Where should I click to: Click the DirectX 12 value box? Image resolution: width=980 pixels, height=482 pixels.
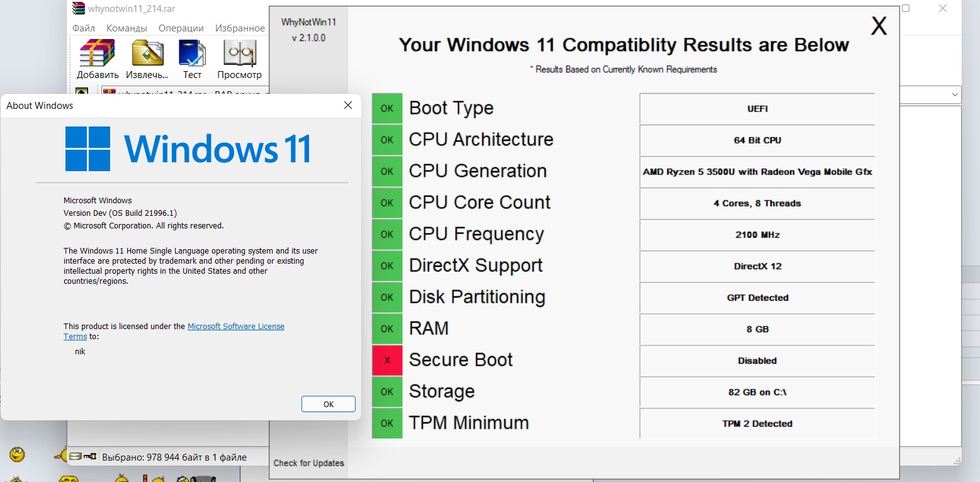pos(757,266)
